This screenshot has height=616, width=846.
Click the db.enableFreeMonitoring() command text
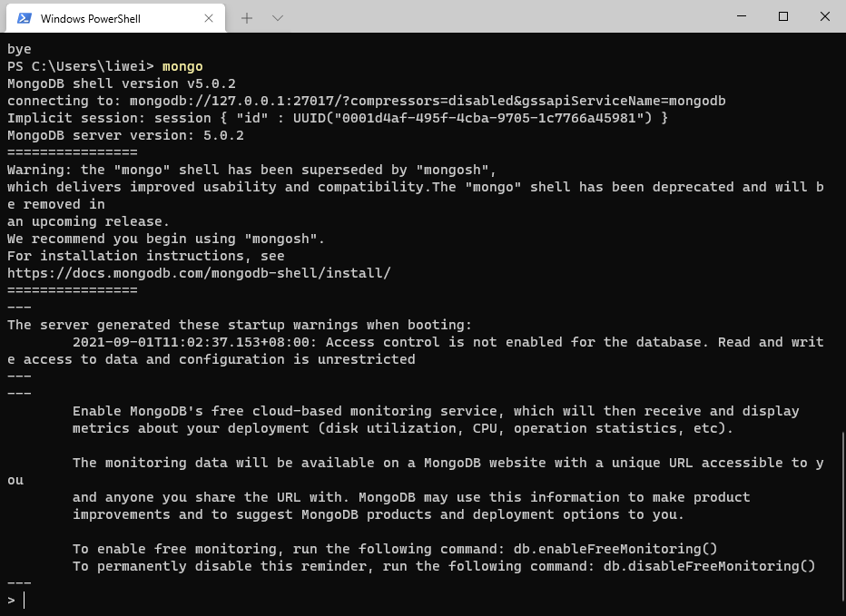click(615, 549)
